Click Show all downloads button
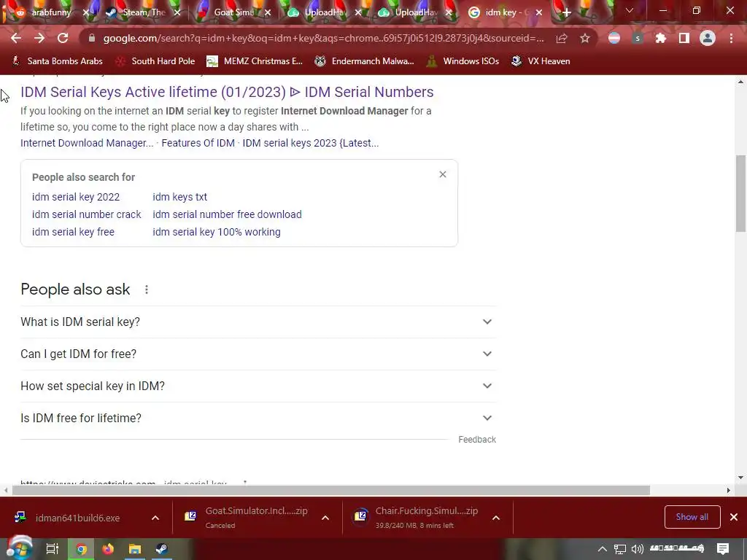 click(692, 517)
